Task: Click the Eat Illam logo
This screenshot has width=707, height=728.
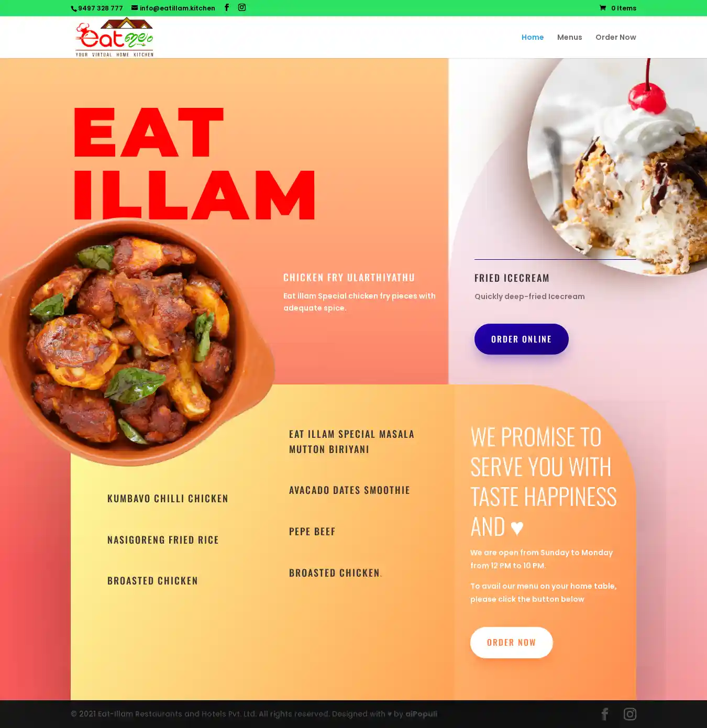Action: tap(114, 37)
